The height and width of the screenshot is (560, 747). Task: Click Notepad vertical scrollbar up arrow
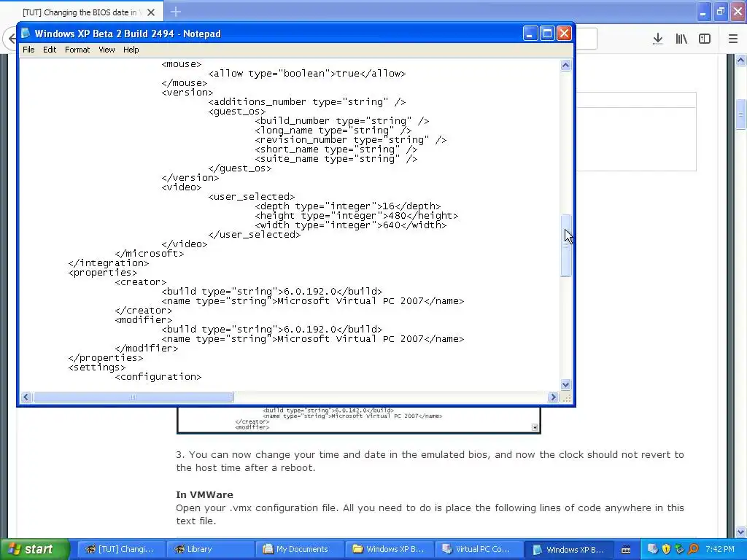pos(565,65)
